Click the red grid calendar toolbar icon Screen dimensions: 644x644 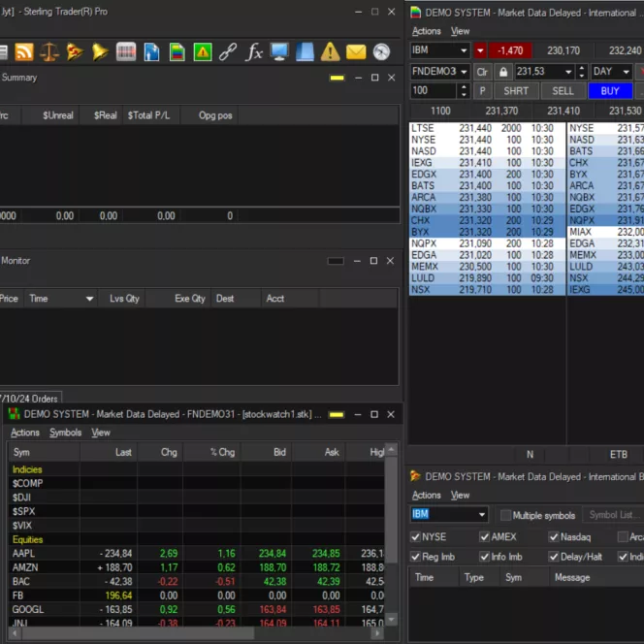(126, 52)
